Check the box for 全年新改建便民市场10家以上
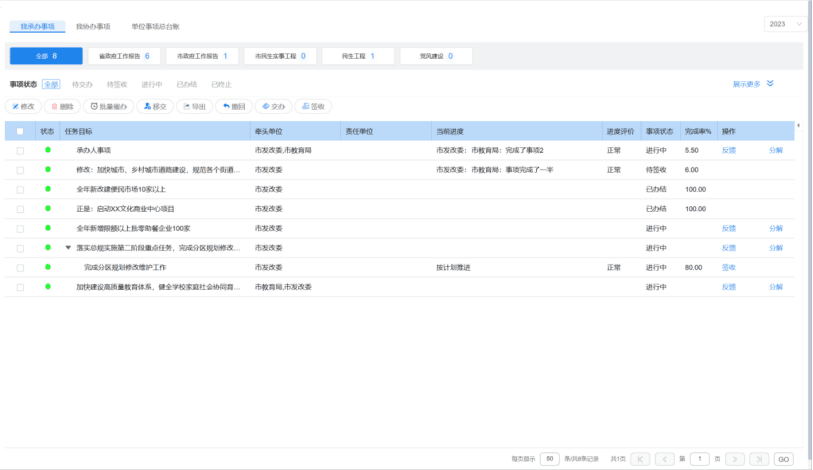The image size is (813, 470). point(20,190)
